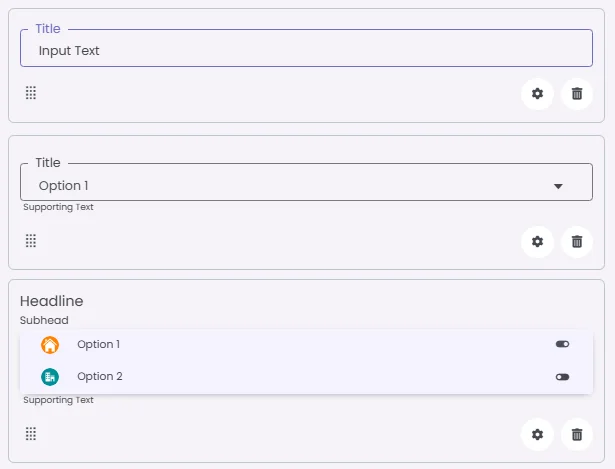This screenshot has height=469, width=615.
Task: Click the Headline heading text
Action: pyautogui.click(x=52, y=301)
